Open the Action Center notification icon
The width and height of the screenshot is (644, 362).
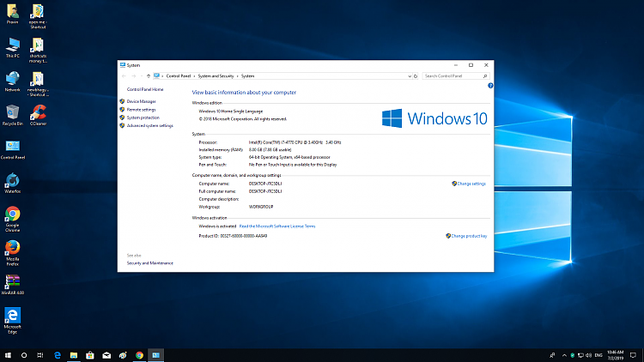(x=633, y=355)
